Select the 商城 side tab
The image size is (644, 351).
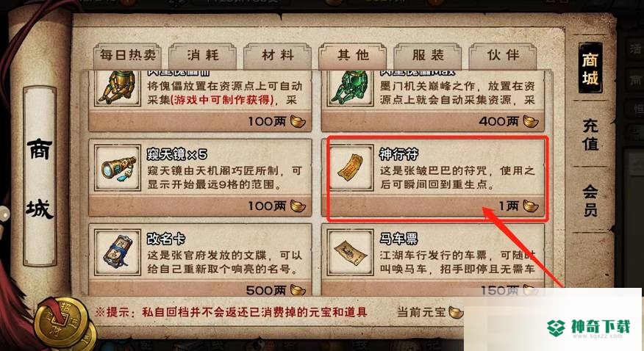(590, 68)
